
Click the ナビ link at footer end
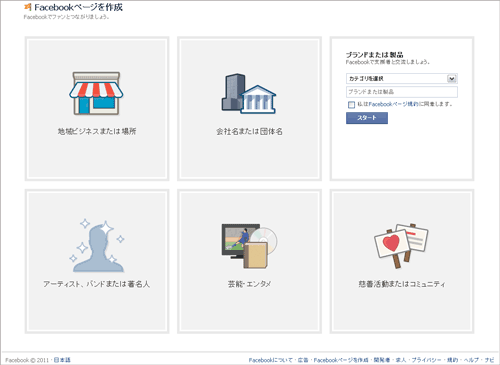click(489, 360)
